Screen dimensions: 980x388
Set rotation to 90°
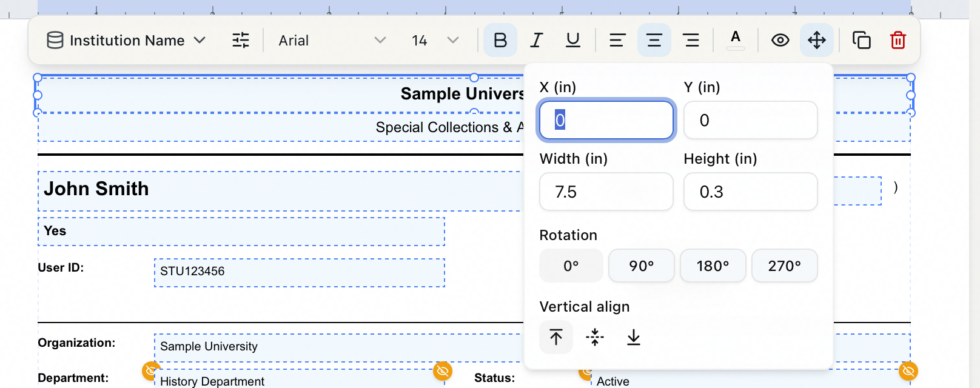[x=642, y=266]
